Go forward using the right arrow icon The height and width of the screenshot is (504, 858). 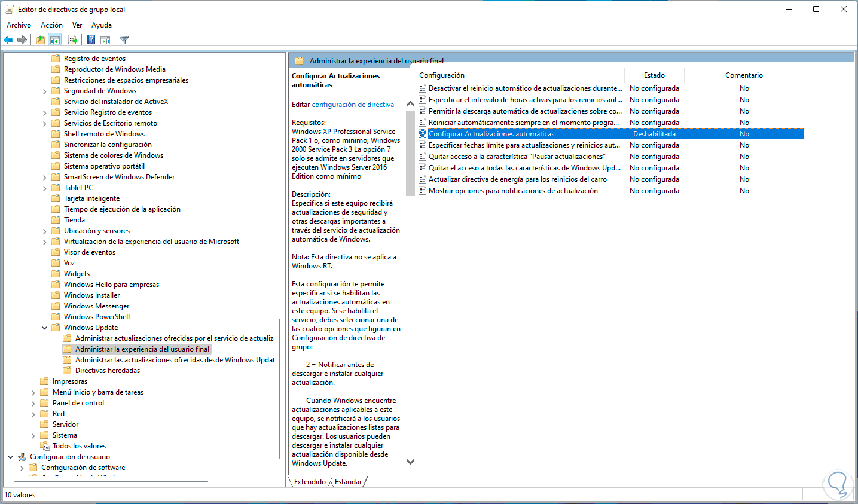coord(22,40)
